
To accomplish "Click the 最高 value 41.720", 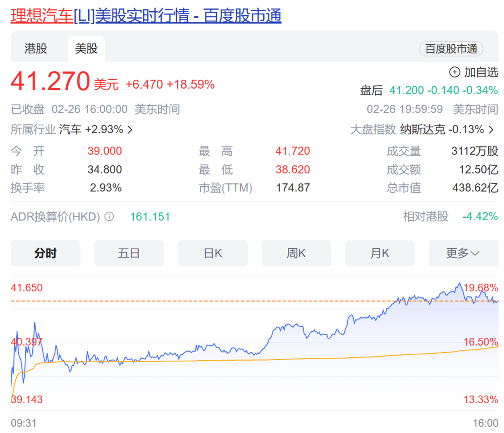I will pyautogui.click(x=293, y=151).
